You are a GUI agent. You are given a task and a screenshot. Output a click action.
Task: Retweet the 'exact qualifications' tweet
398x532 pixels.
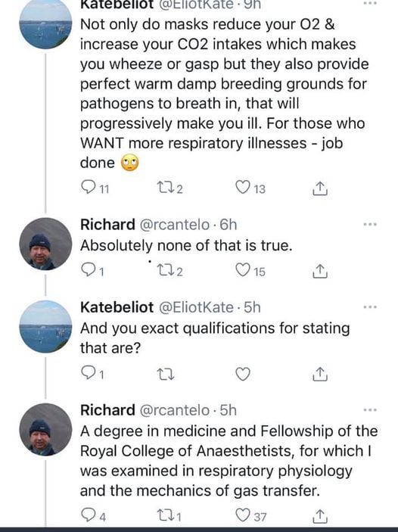[x=166, y=375]
